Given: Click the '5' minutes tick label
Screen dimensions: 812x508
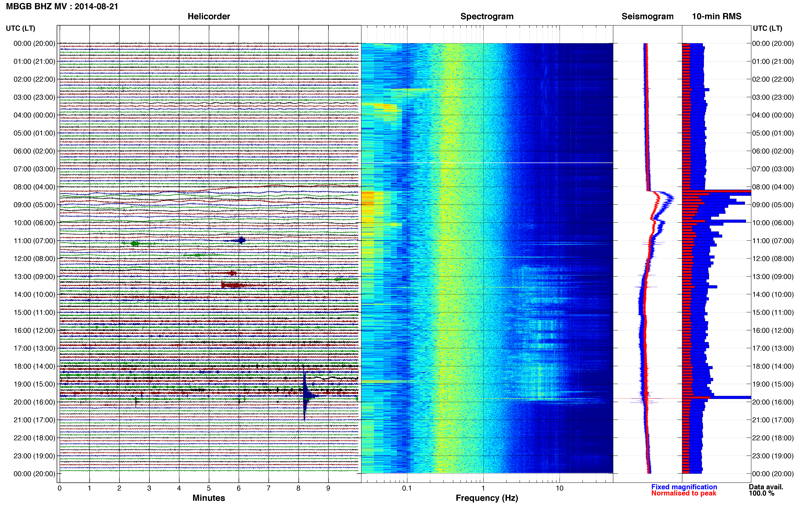Looking at the screenshot, I should point(209,488).
